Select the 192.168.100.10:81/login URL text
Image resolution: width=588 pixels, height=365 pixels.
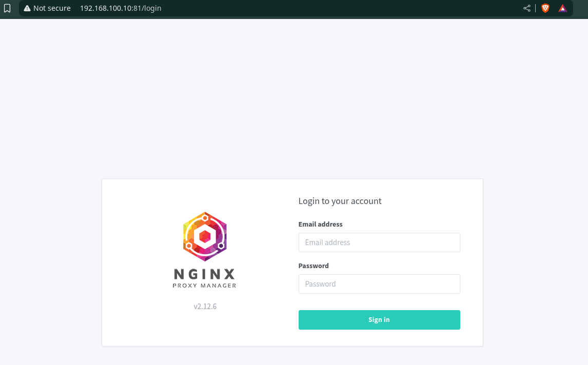pyautogui.click(x=121, y=8)
